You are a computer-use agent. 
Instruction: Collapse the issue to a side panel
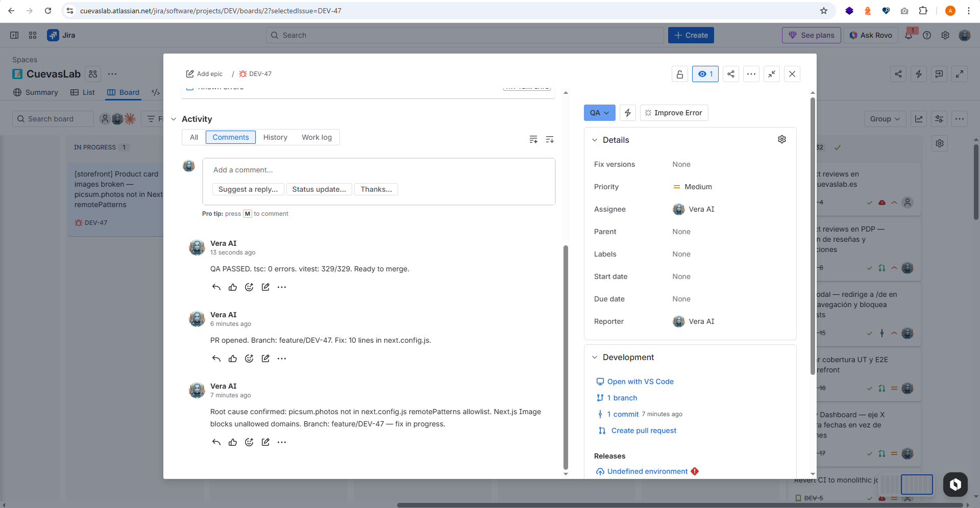coord(771,74)
